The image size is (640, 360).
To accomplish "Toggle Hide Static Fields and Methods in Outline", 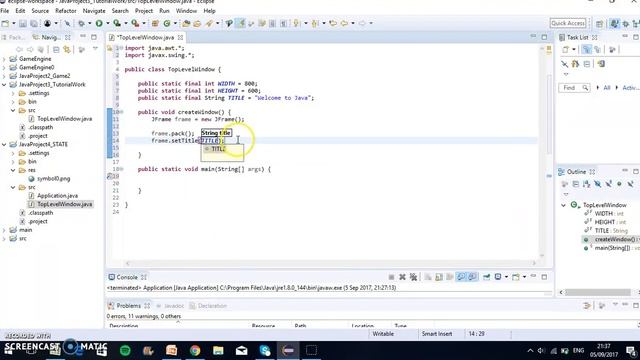I will (609, 184).
